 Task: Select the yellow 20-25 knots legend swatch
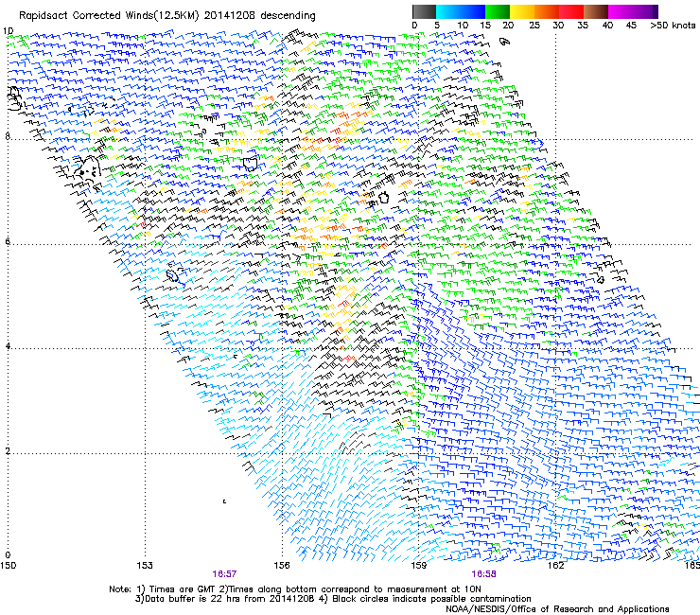pos(522,11)
